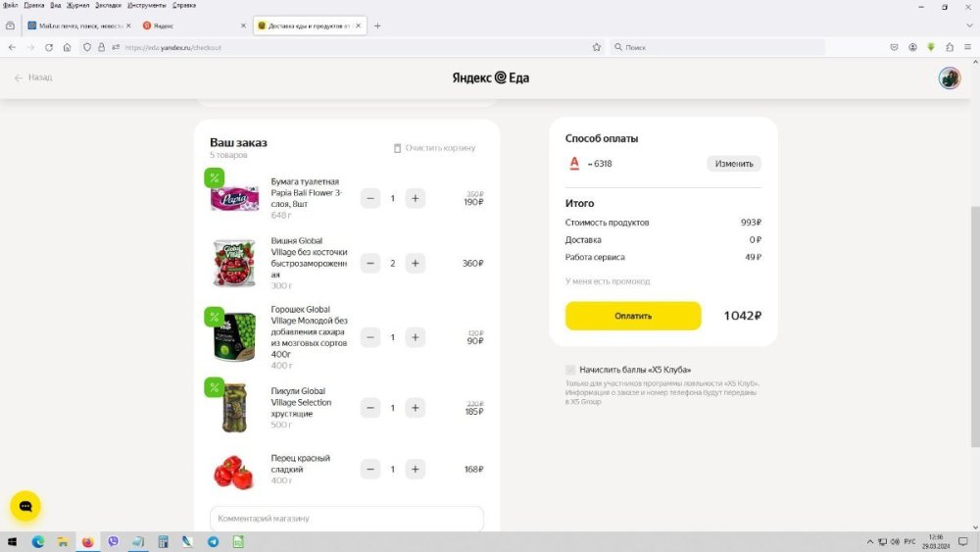The height and width of the screenshot is (552, 980).
Task: Decrease the Global Village cherry quantity
Action: (370, 263)
